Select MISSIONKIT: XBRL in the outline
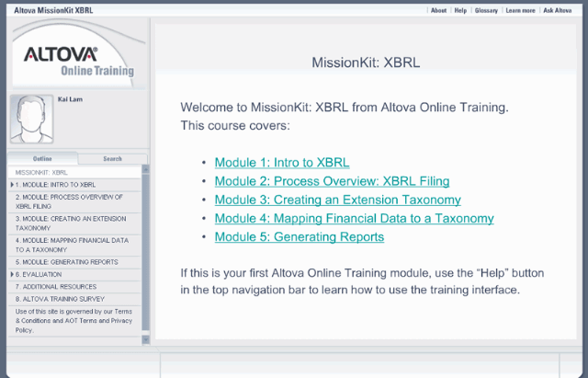 point(74,172)
